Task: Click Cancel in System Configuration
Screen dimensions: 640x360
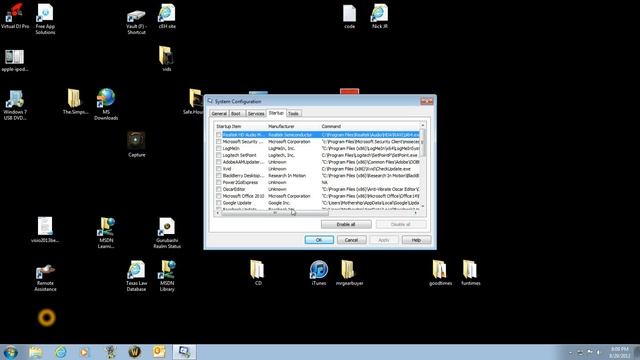Action: point(351,240)
